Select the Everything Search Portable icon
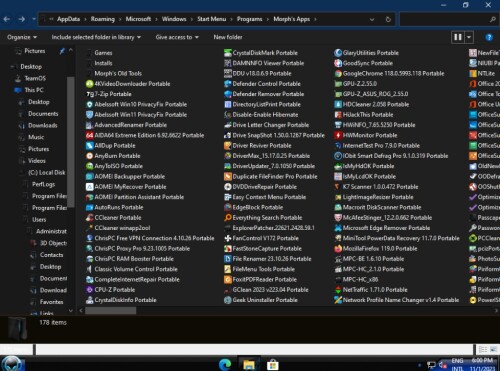Image resolution: width=500 pixels, height=371 pixels. point(228,218)
